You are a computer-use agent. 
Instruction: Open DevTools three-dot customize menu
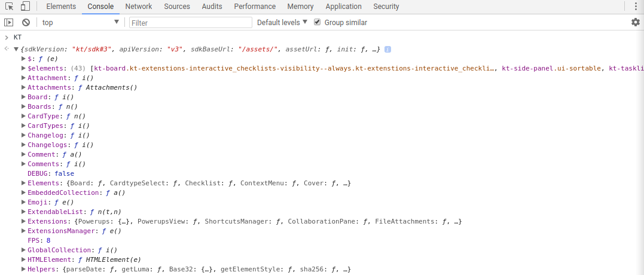636,7
